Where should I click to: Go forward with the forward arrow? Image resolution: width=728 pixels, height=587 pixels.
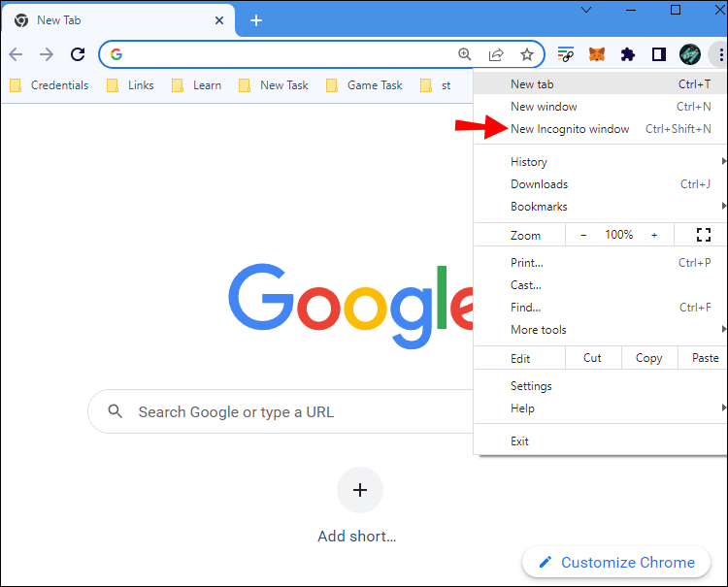click(47, 54)
